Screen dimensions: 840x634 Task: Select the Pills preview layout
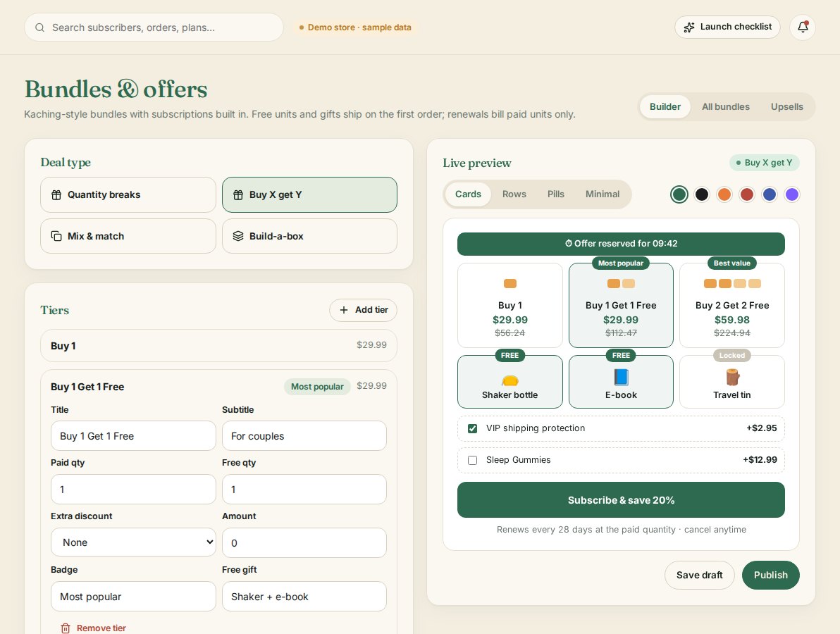[x=555, y=194]
